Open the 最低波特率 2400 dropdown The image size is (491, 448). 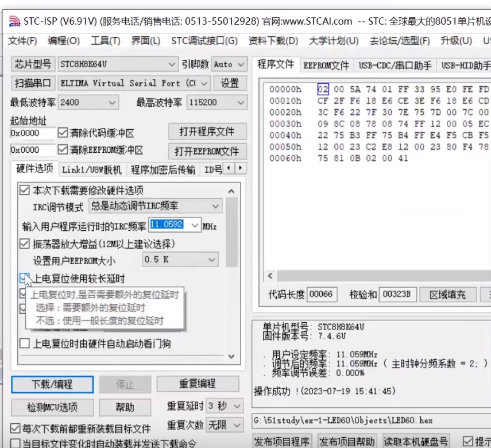pyautogui.click(x=88, y=102)
